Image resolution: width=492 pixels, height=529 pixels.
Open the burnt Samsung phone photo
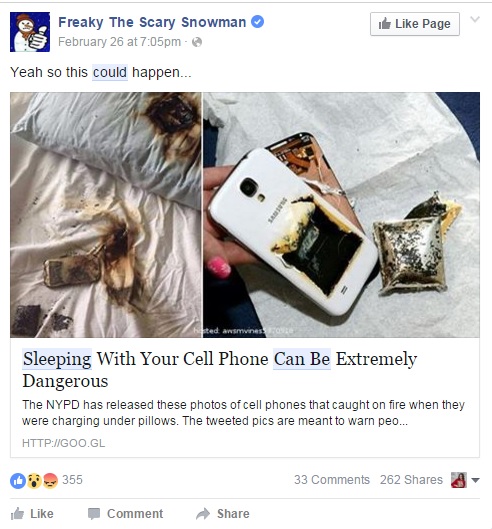341,215
